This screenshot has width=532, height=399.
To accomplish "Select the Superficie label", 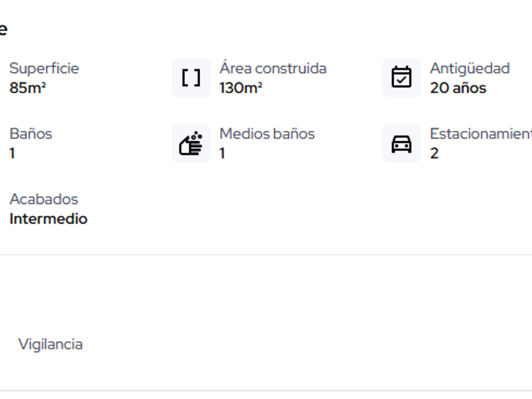I will click(44, 68).
